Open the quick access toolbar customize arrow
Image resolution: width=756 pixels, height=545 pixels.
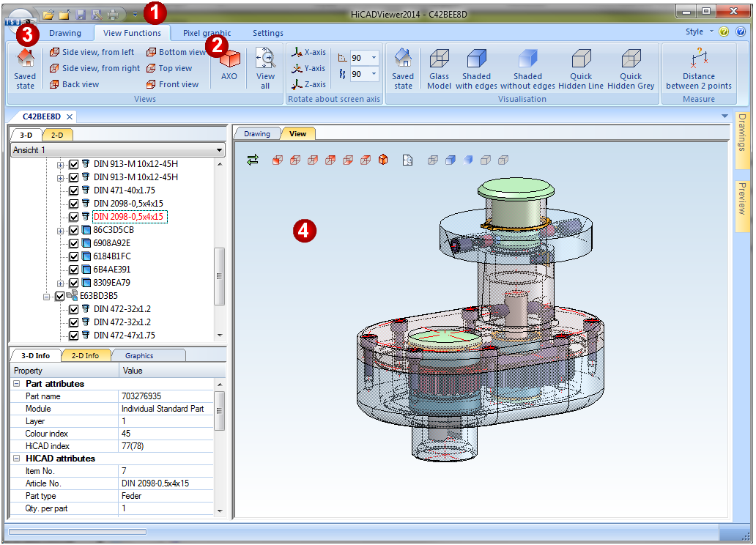coord(135,15)
